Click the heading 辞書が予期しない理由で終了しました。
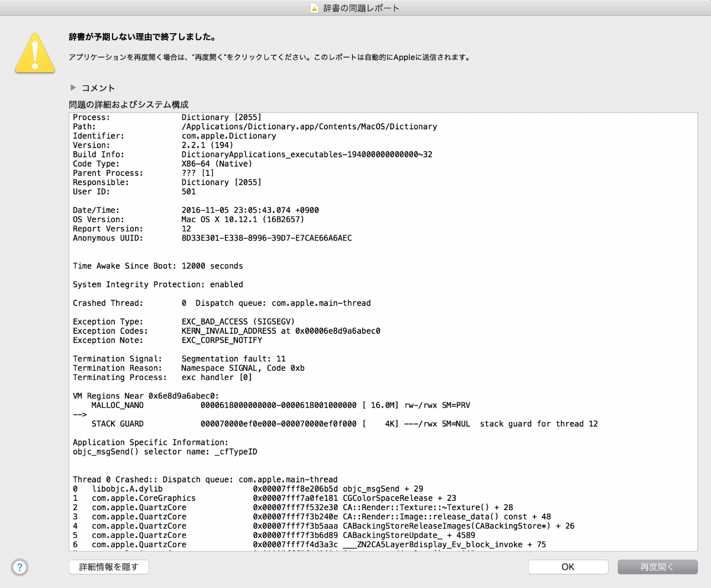The image size is (711, 588). (x=143, y=37)
